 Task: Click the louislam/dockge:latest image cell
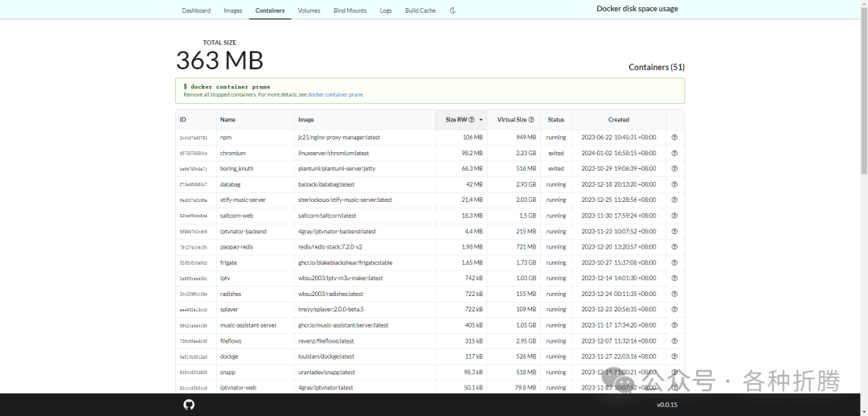[365, 356]
